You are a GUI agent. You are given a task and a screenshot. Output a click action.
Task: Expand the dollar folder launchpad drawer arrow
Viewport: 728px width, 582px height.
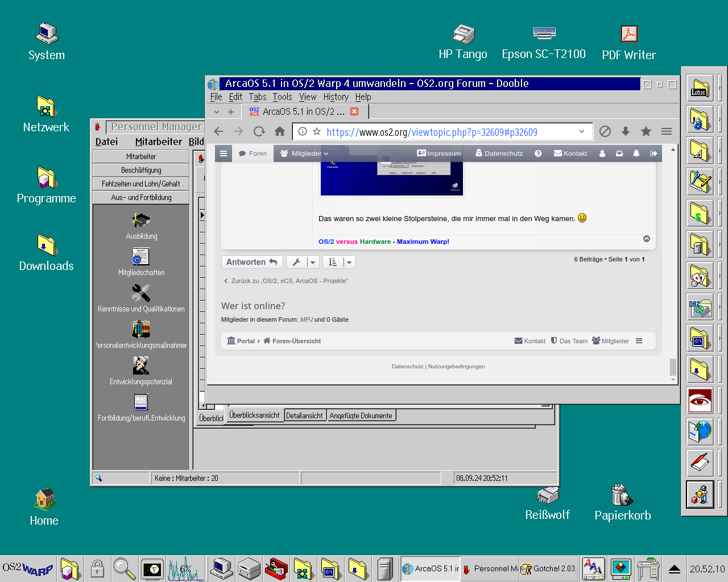coord(720,214)
